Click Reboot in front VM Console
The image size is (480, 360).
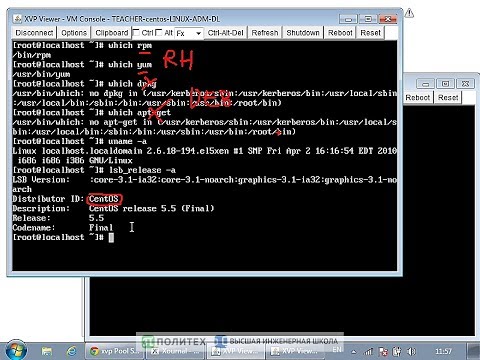340,33
